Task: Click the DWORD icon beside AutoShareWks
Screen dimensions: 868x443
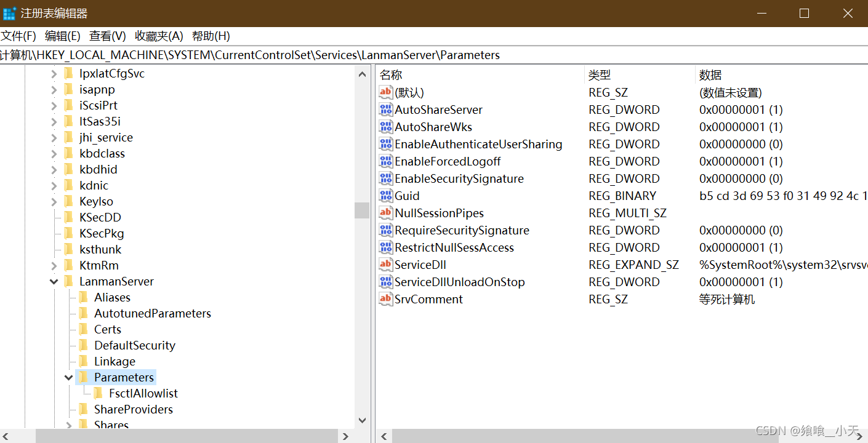Action: click(x=386, y=127)
